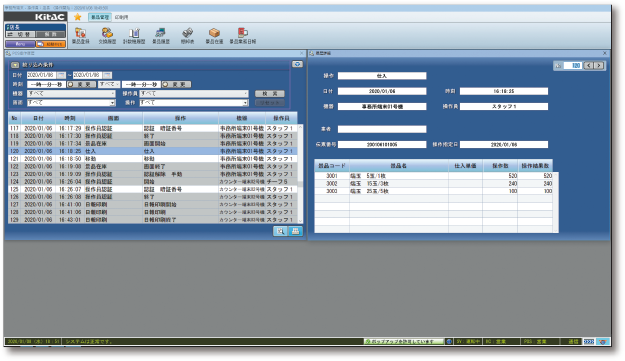Screen dimensions: 625x361
Task: Click the 操作員 column header in log table
Action: 281,118
